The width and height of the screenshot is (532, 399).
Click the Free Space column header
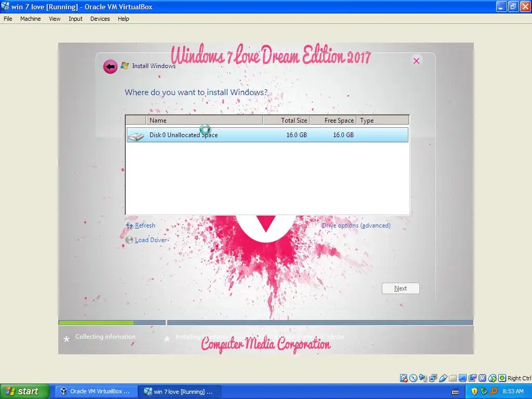(333, 121)
